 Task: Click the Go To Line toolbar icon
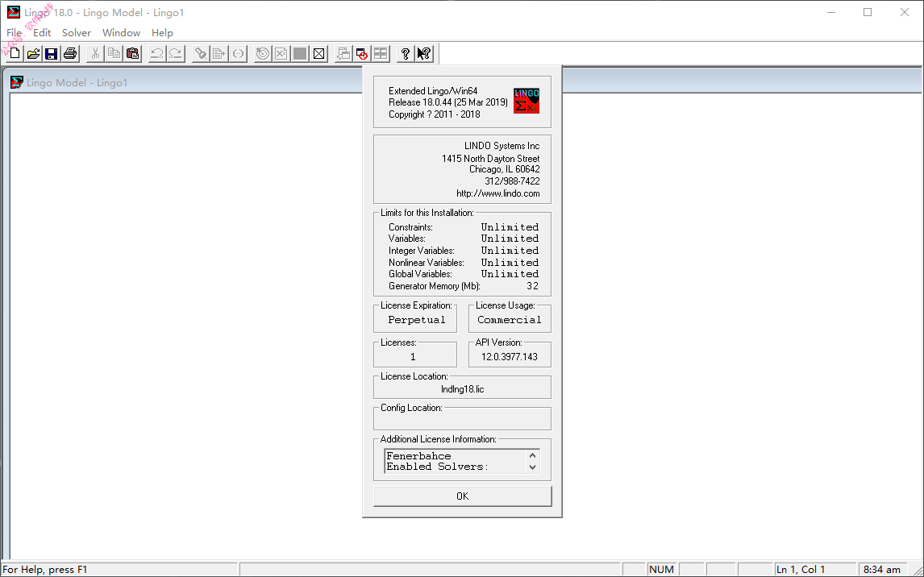219,53
